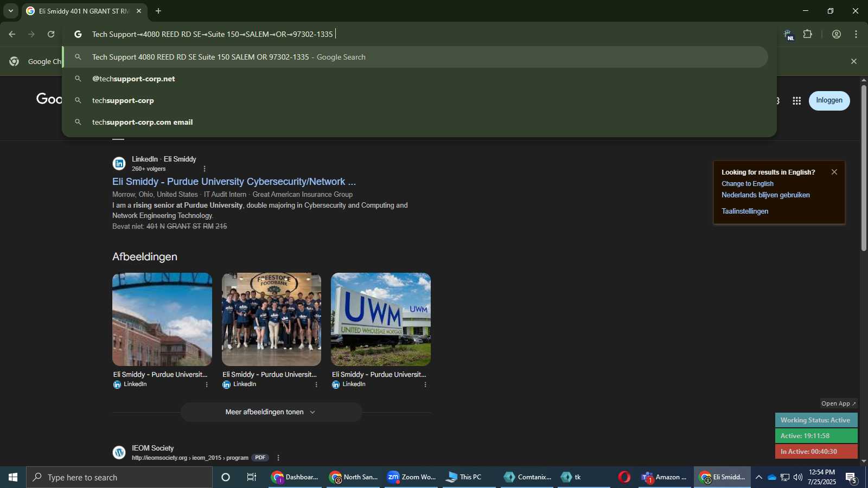Open the UWM sign image thumbnail
Screen dimensions: 868x488
[x=381, y=319]
